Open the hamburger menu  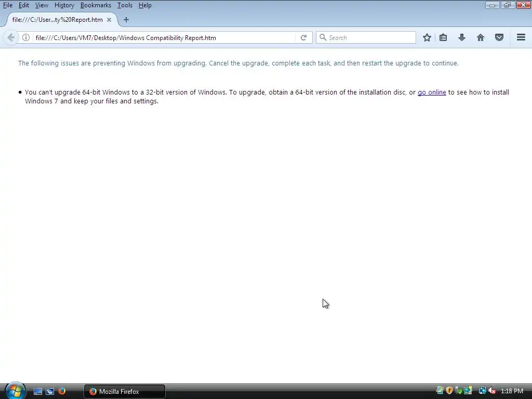[521, 37]
